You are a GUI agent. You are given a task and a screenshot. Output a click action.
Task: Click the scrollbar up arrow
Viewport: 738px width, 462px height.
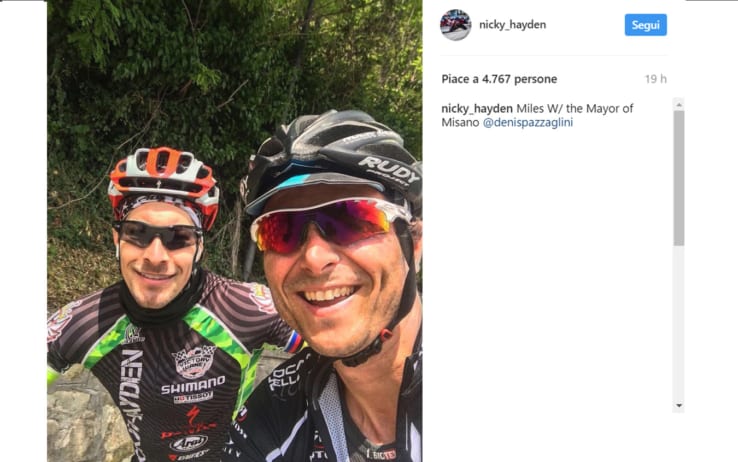(678, 104)
